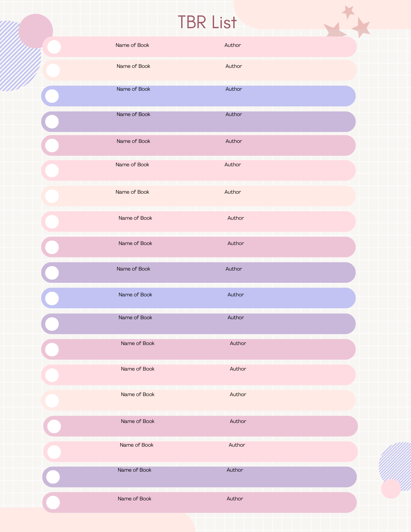Click the rightmost star decoration

pyautogui.click(x=361, y=28)
